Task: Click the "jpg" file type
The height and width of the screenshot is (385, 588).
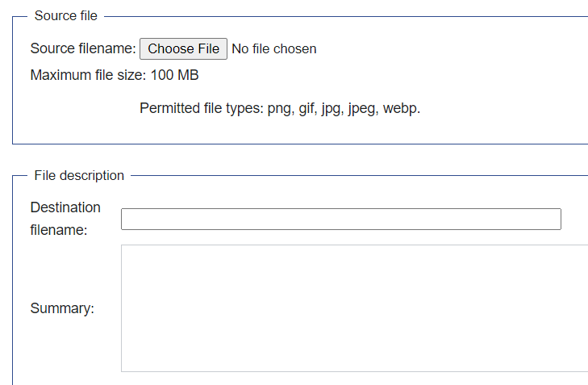Action: click(332, 109)
